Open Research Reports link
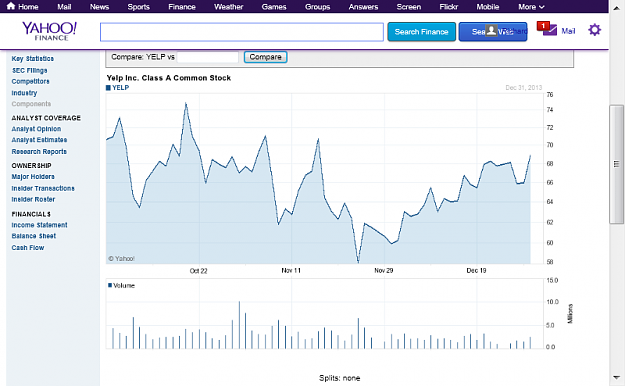This screenshot has height=386, width=625. [39, 152]
